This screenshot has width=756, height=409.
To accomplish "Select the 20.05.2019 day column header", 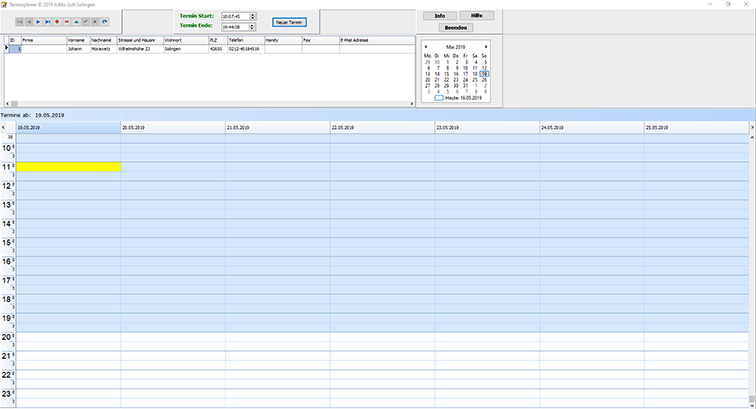I will pyautogui.click(x=172, y=128).
